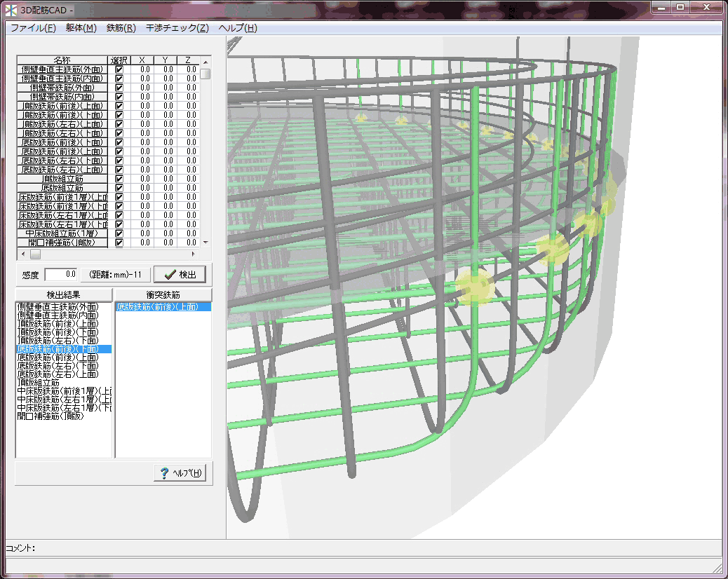Toggle 頂版組立筋 table checkbox
The height and width of the screenshot is (579, 728).
(119, 179)
